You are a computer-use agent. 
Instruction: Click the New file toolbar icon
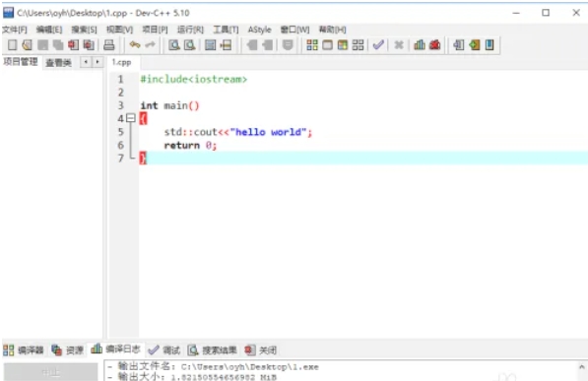pyautogui.click(x=12, y=45)
